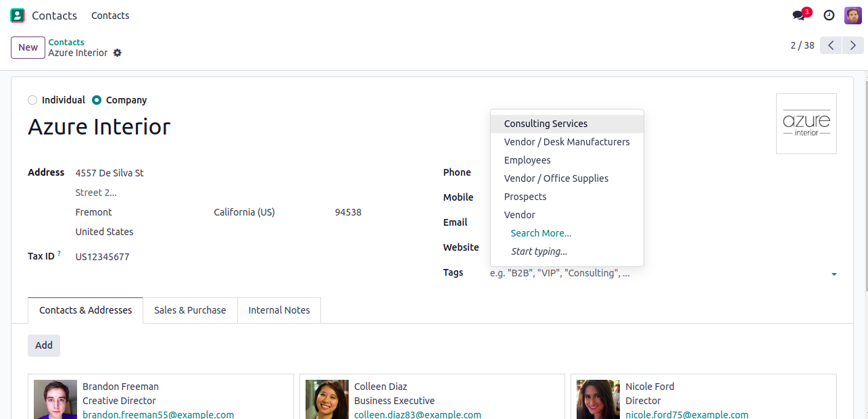Go to the previous contact record
This screenshot has height=419, width=868.
(831, 45)
